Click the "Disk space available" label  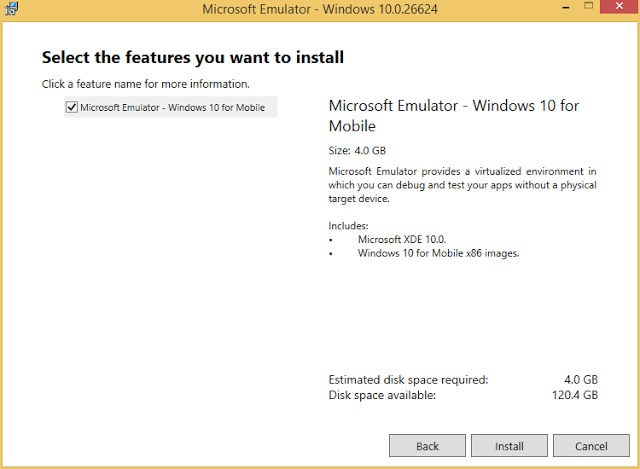[382, 395]
